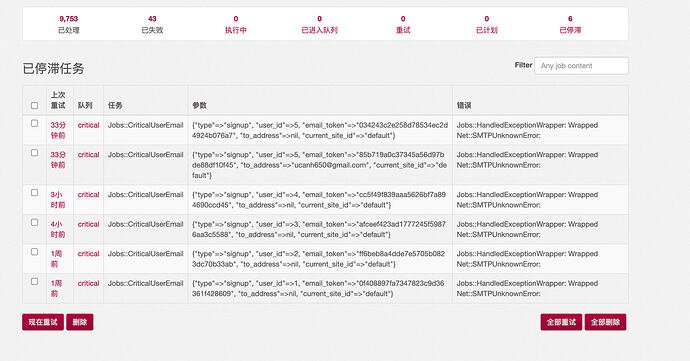Select the error text in the first row
The width and height of the screenshot is (690, 361).
[x=527, y=130]
